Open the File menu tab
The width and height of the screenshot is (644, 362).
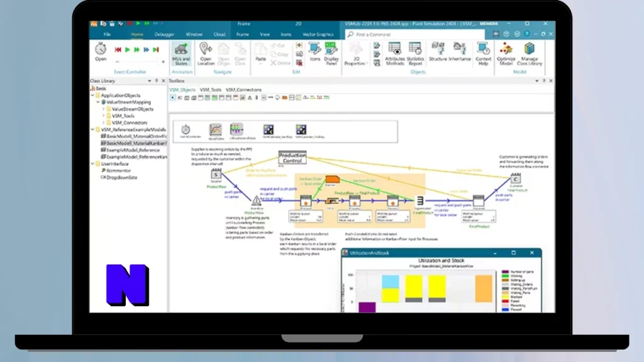coord(107,35)
